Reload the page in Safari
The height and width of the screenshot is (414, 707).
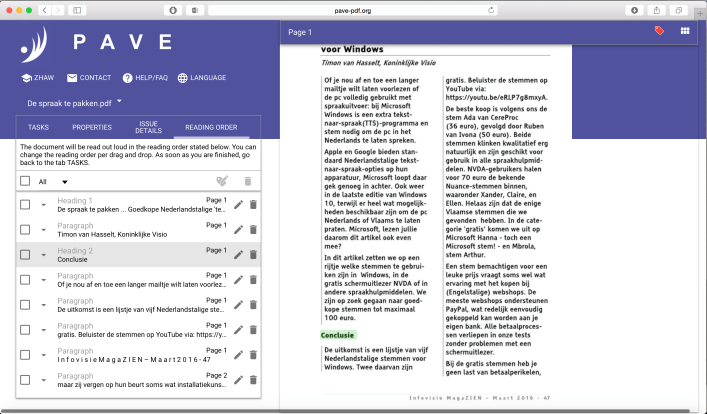click(x=491, y=10)
